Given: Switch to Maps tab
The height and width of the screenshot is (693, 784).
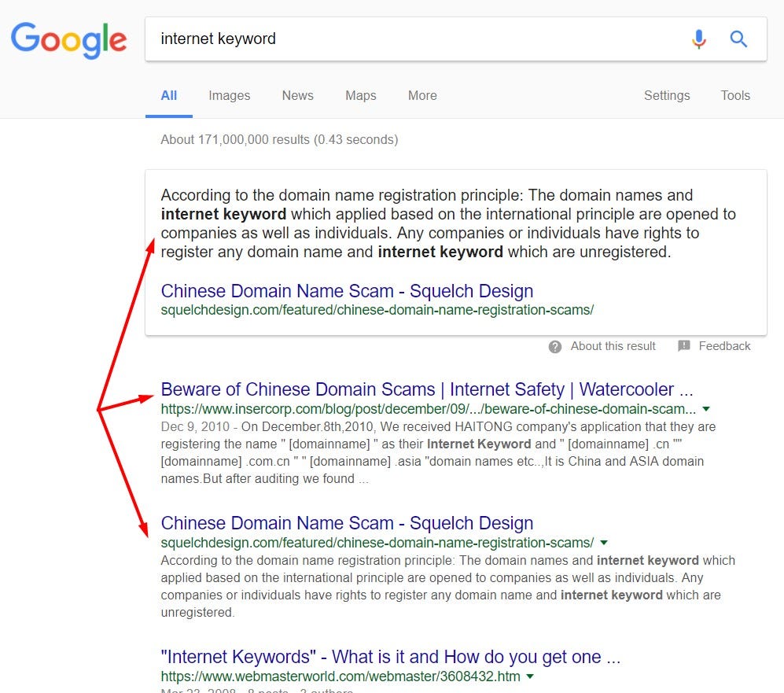Looking at the screenshot, I should click(x=360, y=95).
